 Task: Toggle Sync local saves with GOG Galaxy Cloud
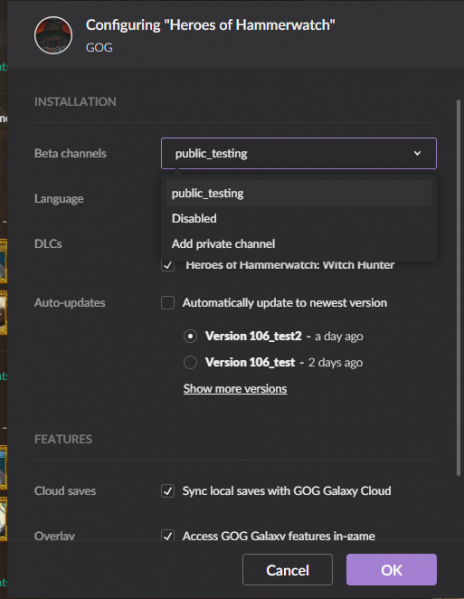click(x=168, y=491)
